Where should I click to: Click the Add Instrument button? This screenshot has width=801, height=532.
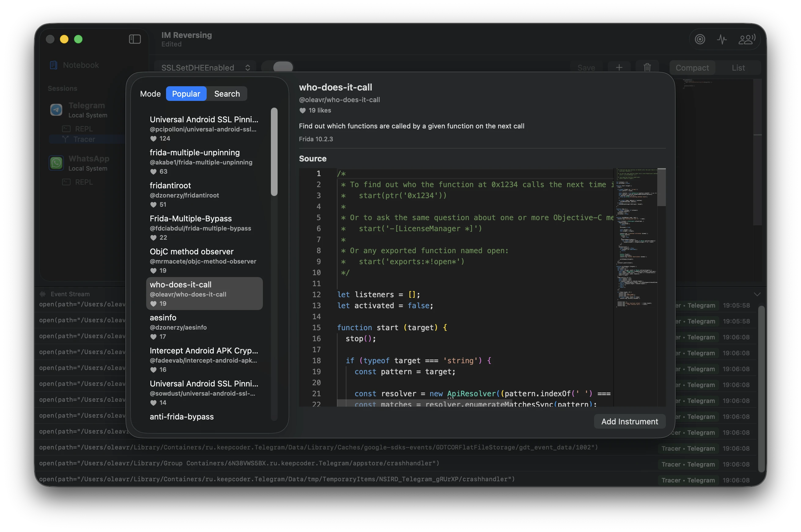(629, 421)
